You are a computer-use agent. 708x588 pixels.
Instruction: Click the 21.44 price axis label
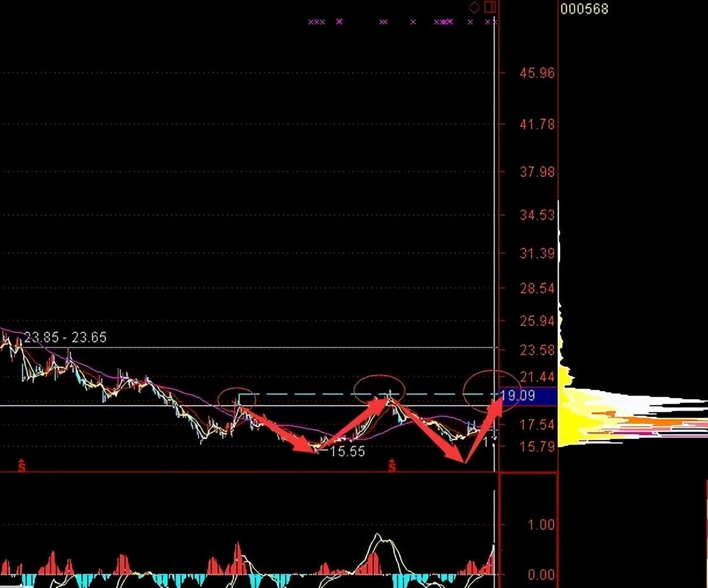537,377
